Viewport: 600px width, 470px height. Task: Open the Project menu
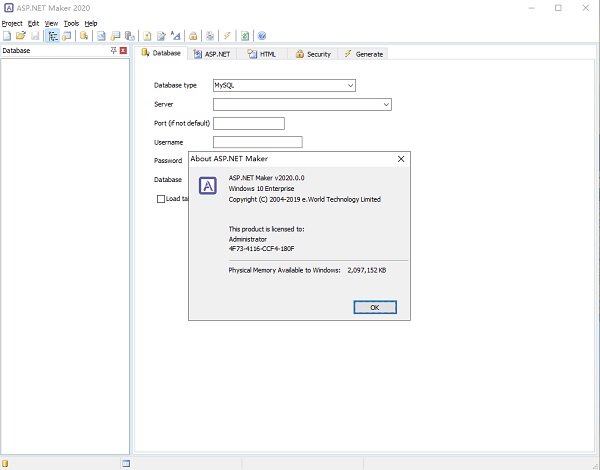12,23
